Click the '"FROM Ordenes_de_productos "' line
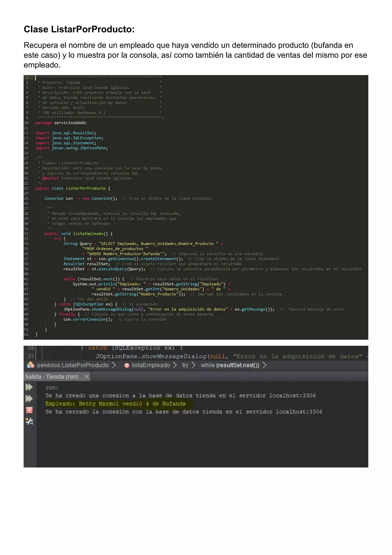 tap(115, 249)
